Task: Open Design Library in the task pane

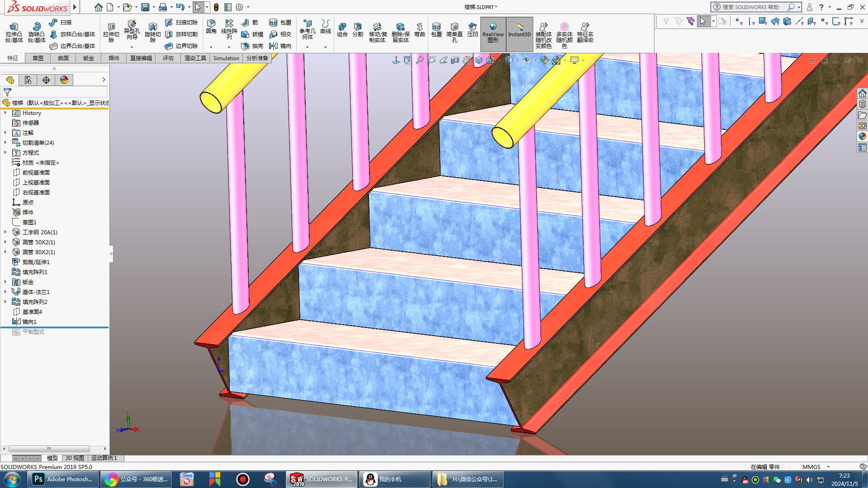Action: pos(863,104)
